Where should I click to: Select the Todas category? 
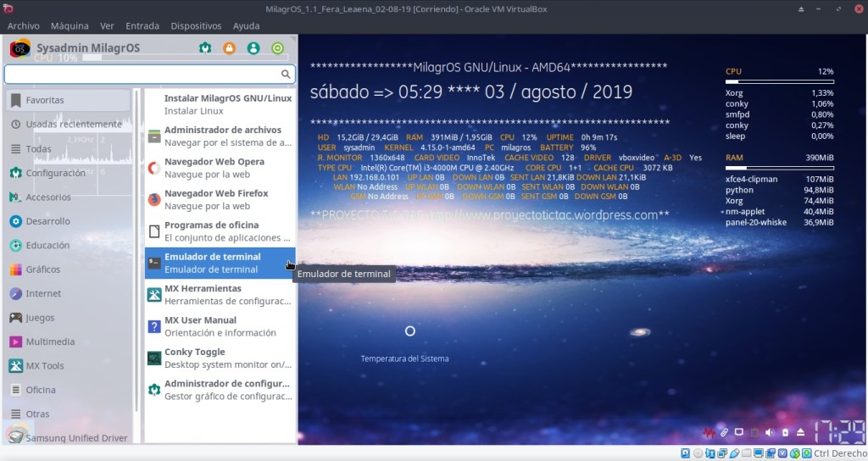(x=69, y=149)
